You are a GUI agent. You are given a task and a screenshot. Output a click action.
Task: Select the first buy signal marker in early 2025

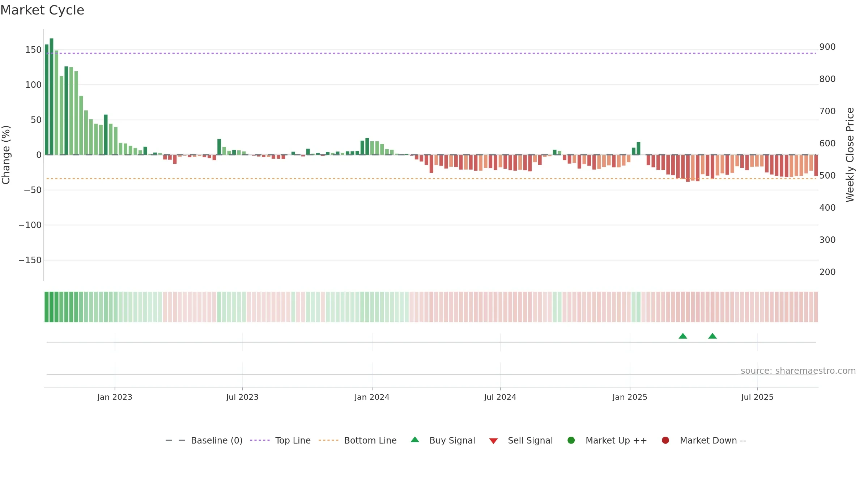(x=683, y=336)
